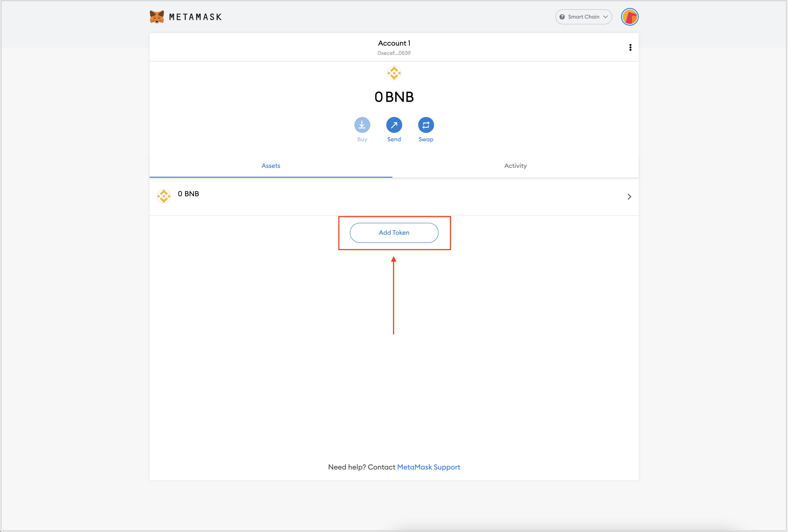Screen dimensions: 788x532
Task: Click the BNB logo above the balance
Action: (394, 73)
